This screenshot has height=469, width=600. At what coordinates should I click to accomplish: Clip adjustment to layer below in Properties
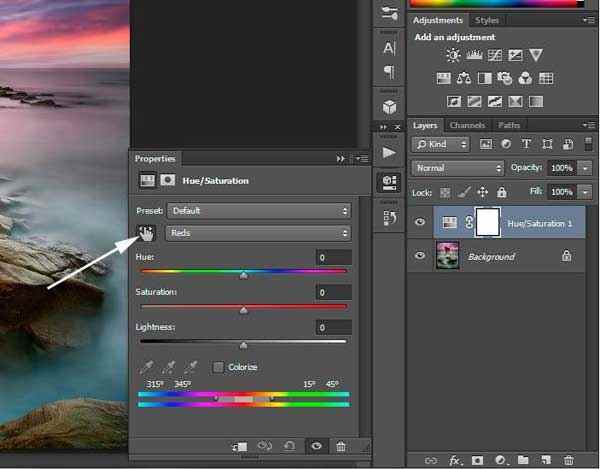(239, 447)
